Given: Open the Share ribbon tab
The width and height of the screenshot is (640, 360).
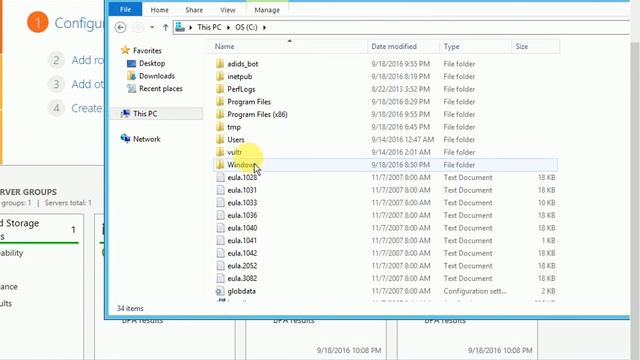Looking at the screenshot, I should coord(194,10).
